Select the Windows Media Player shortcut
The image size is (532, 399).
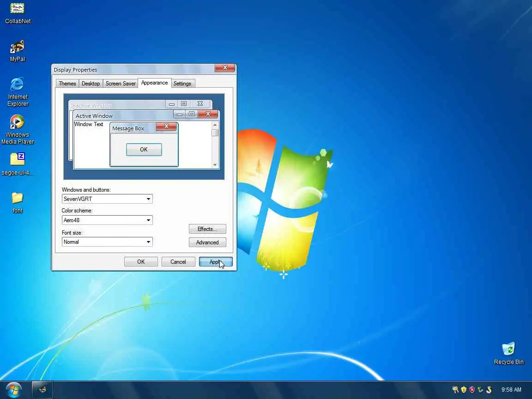[x=17, y=130]
